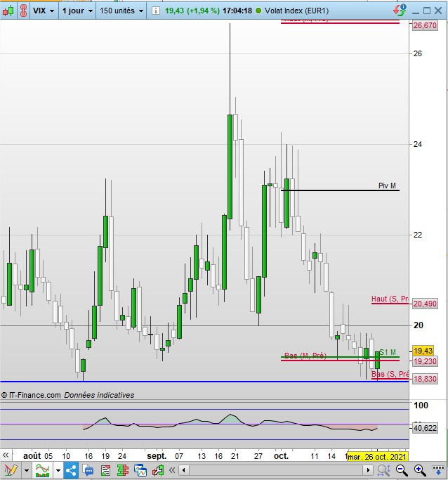The image size is (448, 480).
Task: Click the 19,230 price label
Action: tap(425, 361)
